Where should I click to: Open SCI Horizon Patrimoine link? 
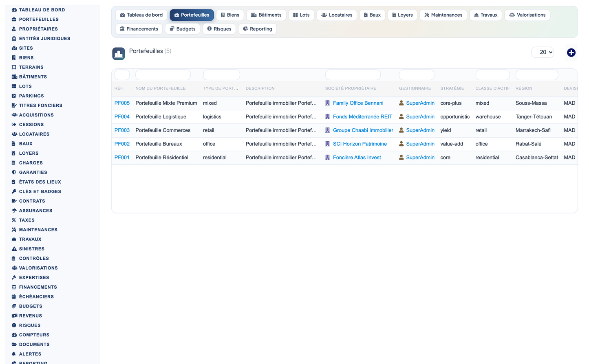360,144
